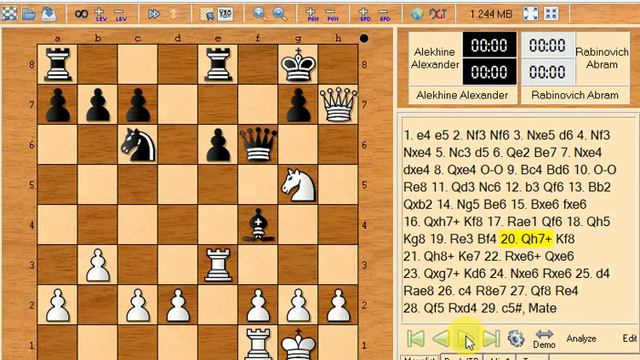Click the black rook on a8

tap(58, 64)
